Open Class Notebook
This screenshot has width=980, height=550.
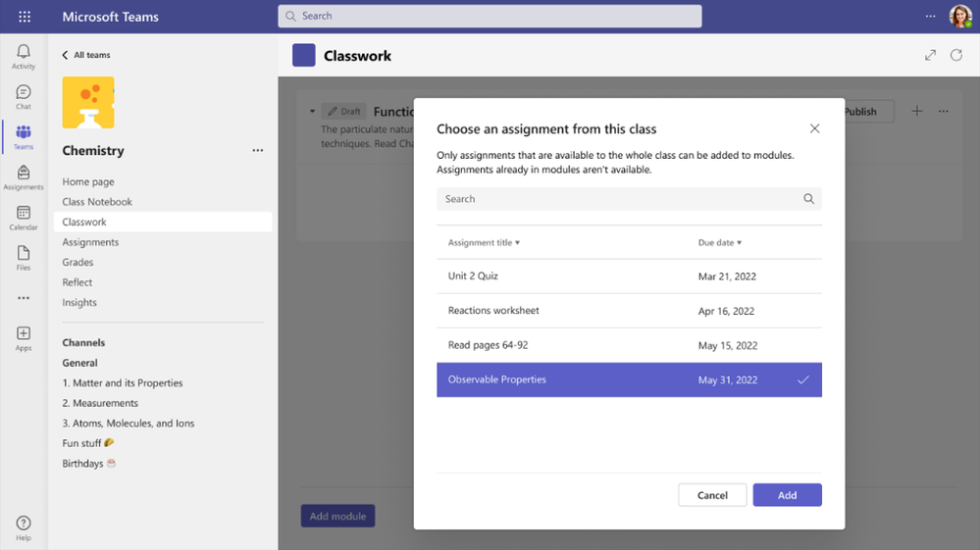coord(97,202)
